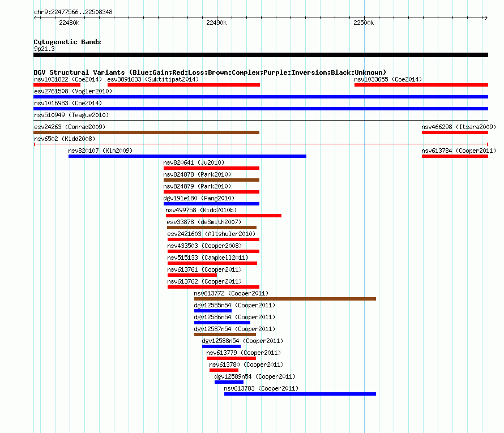The height and width of the screenshot is (433, 504).
Task: Click the right arrow at ruler end
Action: click(486, 18)
